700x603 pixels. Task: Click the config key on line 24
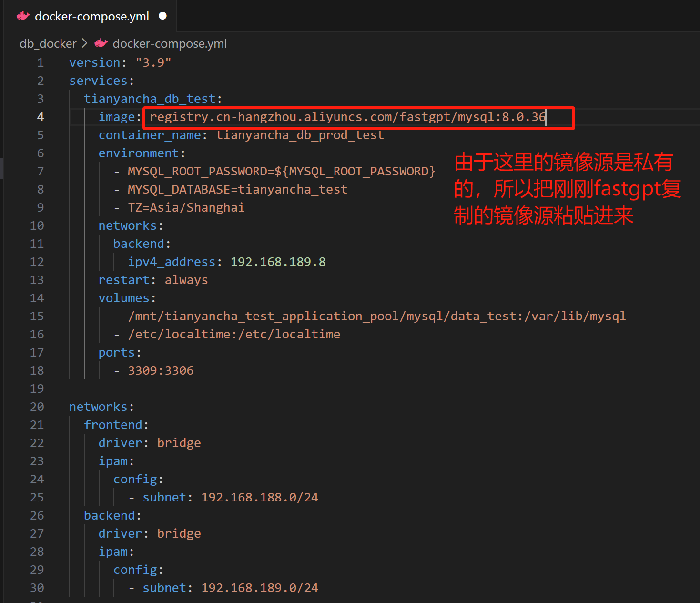(135, 479)
